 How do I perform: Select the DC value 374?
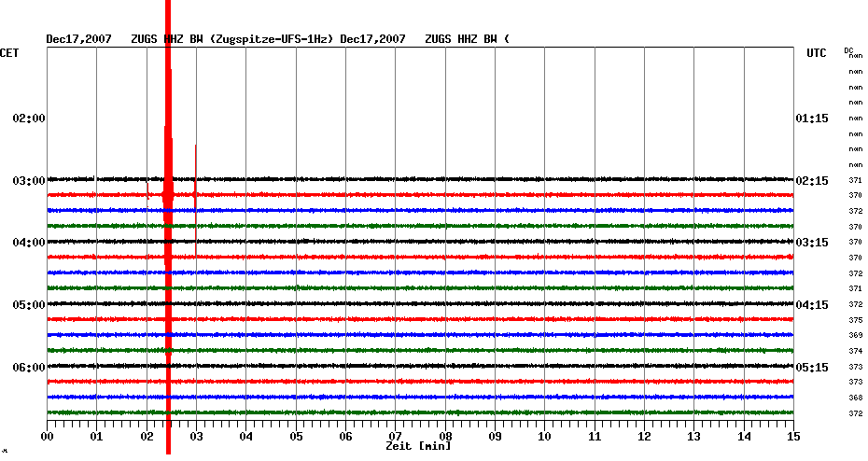[855, 351]
